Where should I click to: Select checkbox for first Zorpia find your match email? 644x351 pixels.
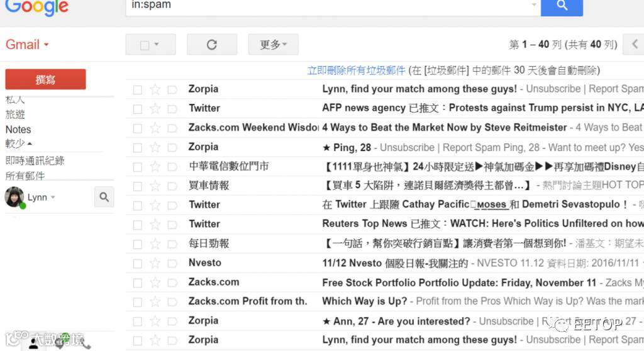(137, 89)
